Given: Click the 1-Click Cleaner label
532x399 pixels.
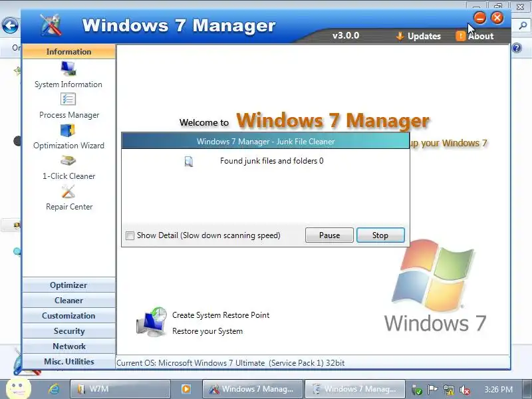Looking at the screenshot, I should pos(69,176).
